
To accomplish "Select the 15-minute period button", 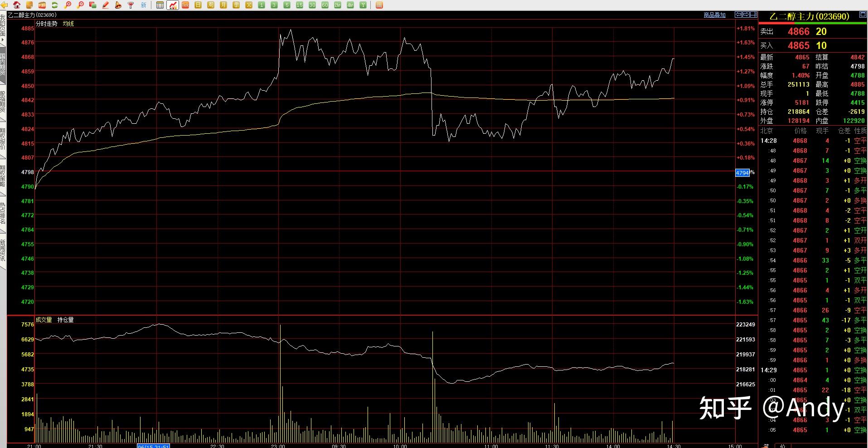I will tap(299, 5).
